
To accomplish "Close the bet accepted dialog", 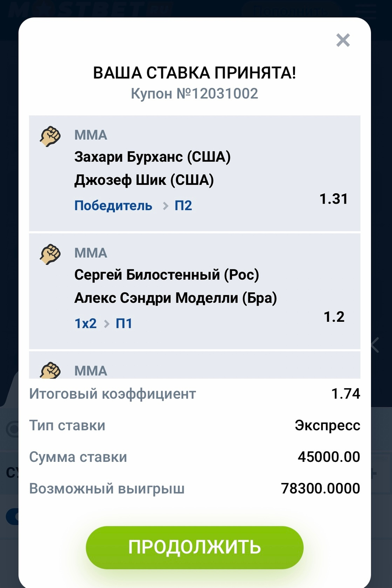I will click(343, 41).
